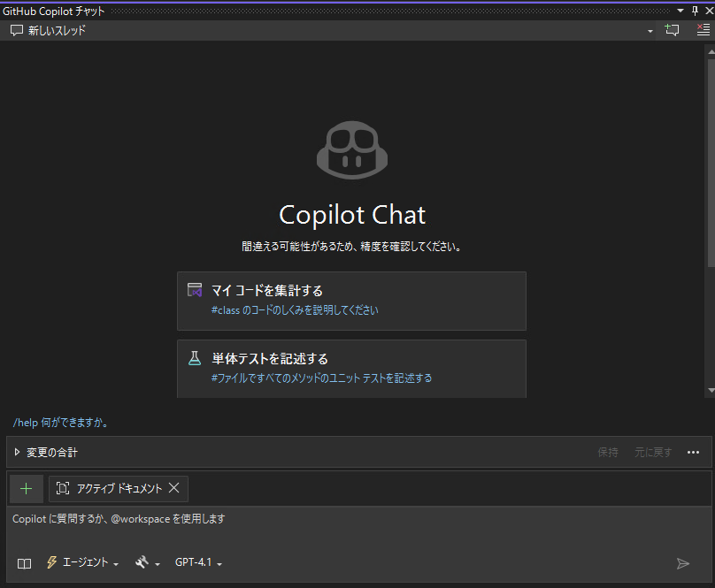The height and width of the screenshot is (588, 715).
Task: Click the delete threads list icon
Action: tap(703, 30)
